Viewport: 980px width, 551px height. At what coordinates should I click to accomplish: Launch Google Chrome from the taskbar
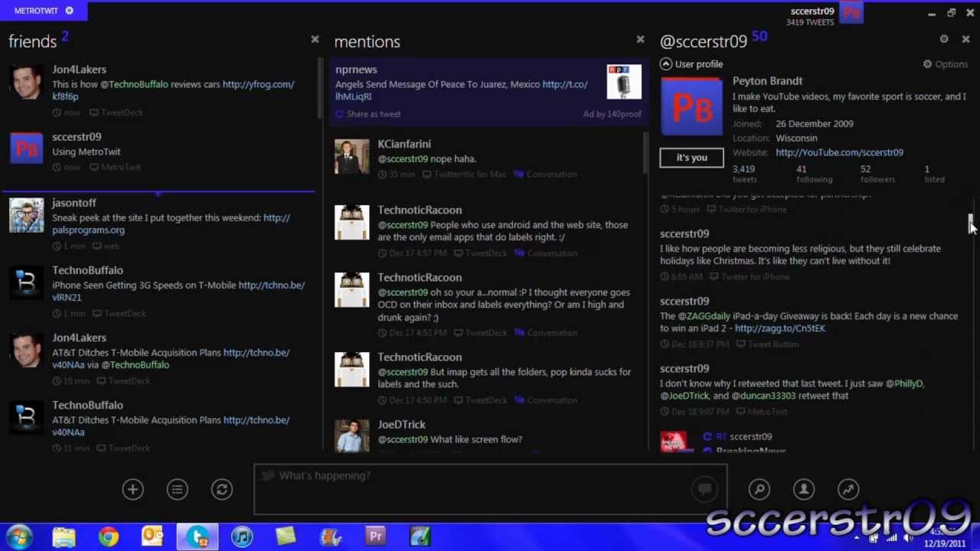[x=108, y=536]
